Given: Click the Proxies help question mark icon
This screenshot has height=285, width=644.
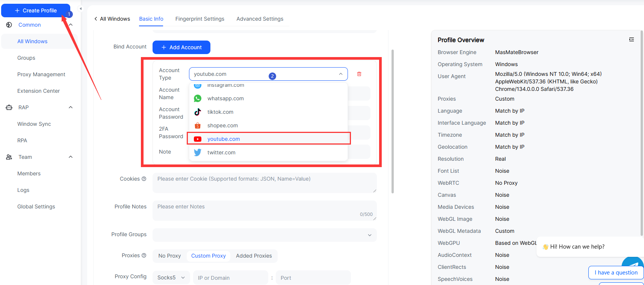Looking at the screenshot, I should tap(144, 255).
